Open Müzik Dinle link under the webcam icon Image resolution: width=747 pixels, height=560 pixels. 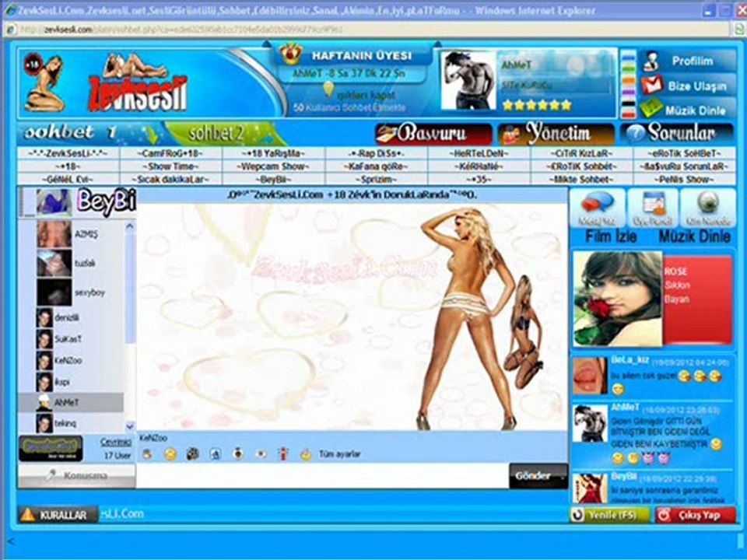[695, 236]
